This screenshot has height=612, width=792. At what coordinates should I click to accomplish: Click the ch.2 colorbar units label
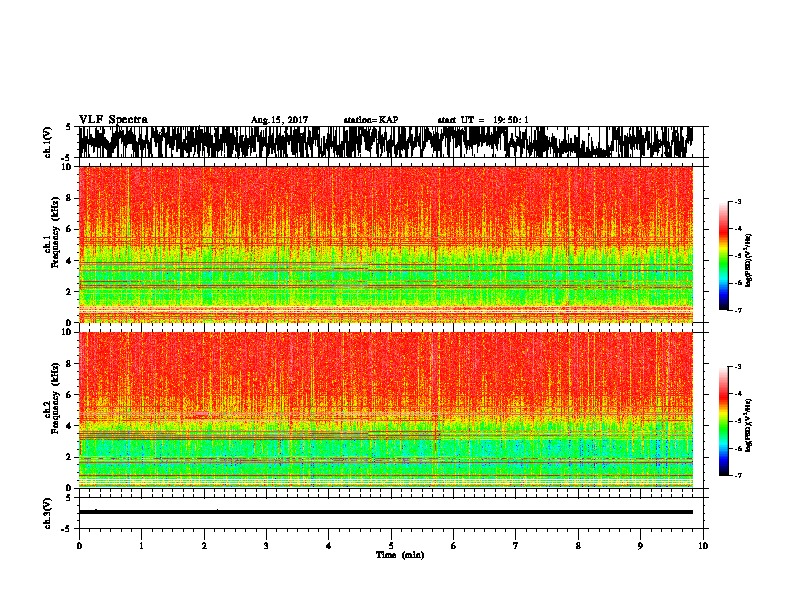pyautogui.click(x=749, y=425)
